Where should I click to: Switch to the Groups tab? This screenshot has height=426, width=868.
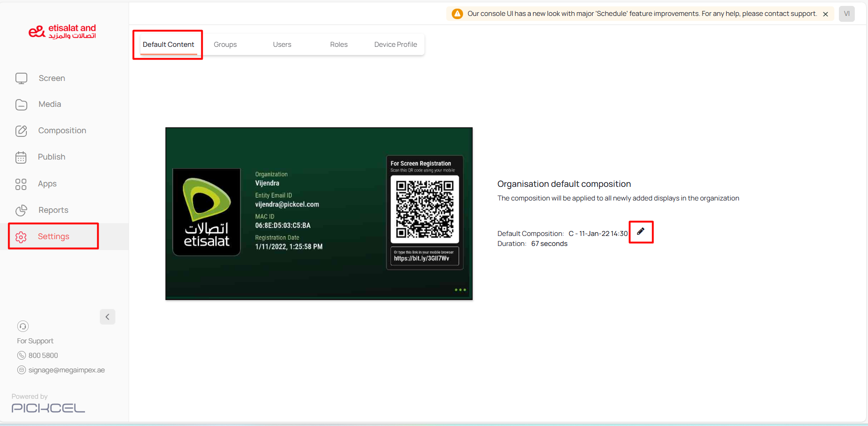tap(225, 45)
